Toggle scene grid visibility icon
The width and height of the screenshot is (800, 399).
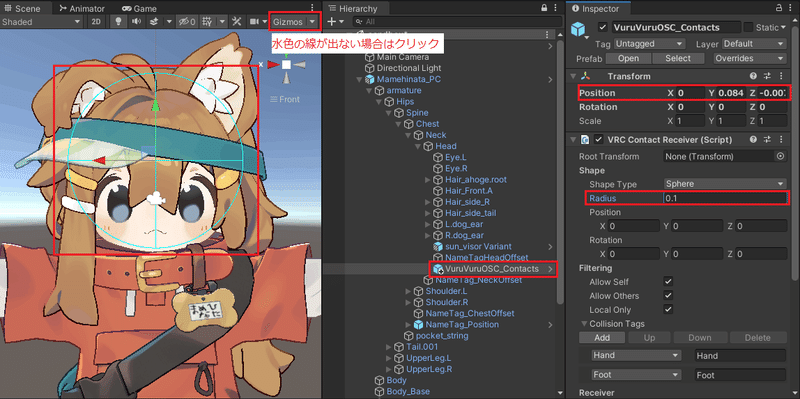207,21
